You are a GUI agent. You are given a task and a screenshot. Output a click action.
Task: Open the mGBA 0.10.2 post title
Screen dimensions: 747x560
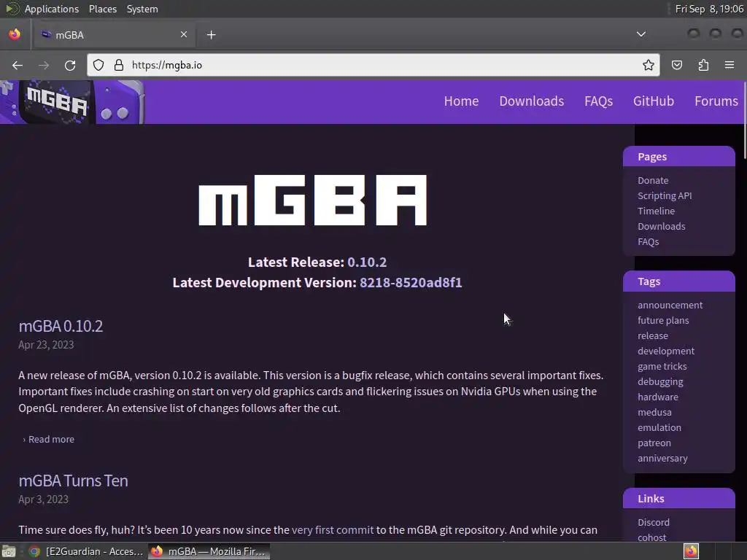pos(61,326)
